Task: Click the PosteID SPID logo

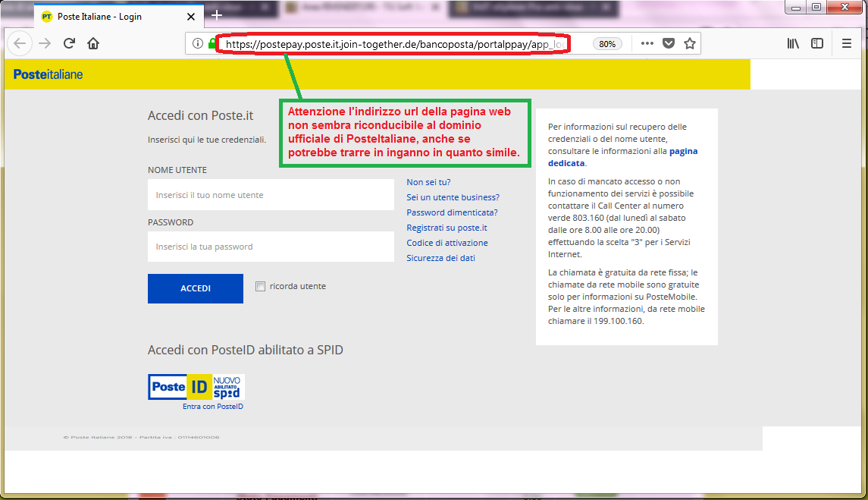Action: coord(196,387)
